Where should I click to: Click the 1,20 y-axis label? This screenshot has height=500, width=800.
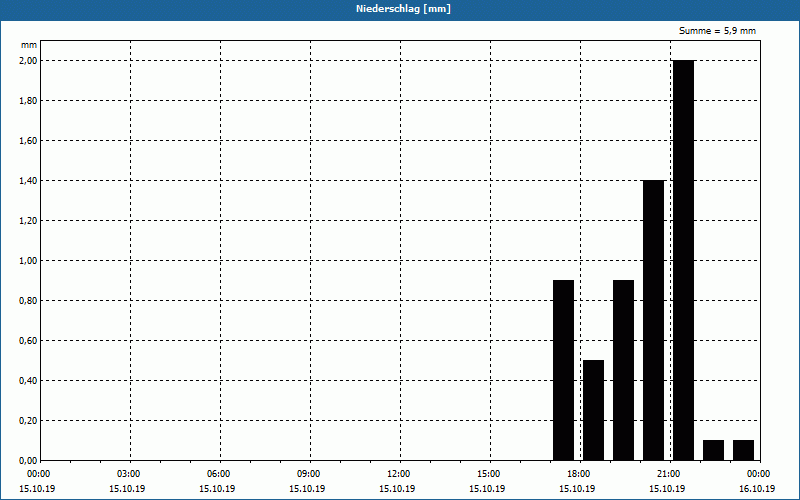[x=28, y=221]
